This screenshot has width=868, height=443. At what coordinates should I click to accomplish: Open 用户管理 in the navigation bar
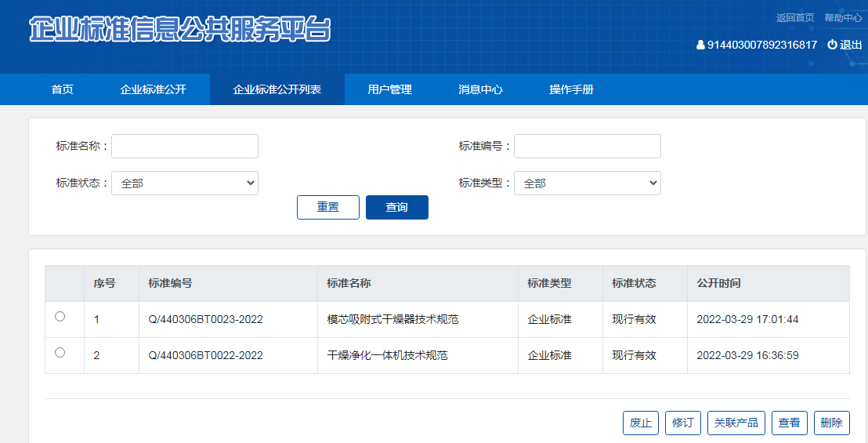390,89
